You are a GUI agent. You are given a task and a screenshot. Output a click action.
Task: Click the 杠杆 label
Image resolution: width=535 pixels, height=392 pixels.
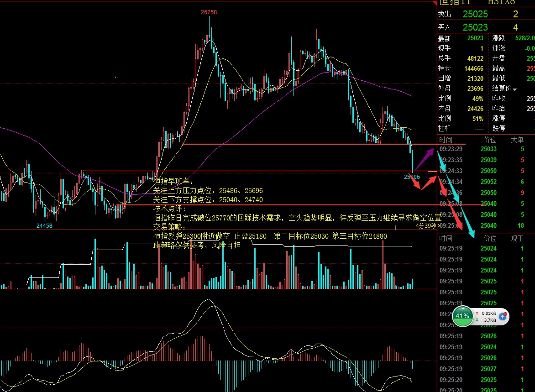[x=444, y=129]
